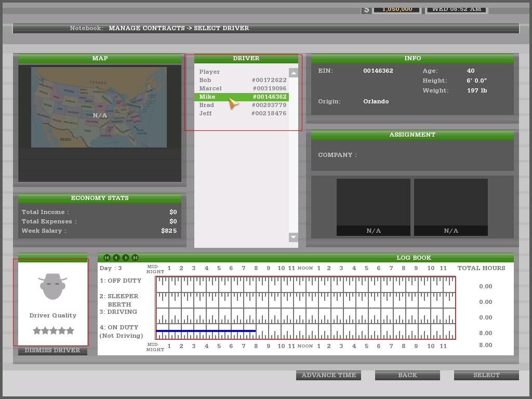Click the blue On Duty log bar
532x399 pixels.
(x=206, y=331)
